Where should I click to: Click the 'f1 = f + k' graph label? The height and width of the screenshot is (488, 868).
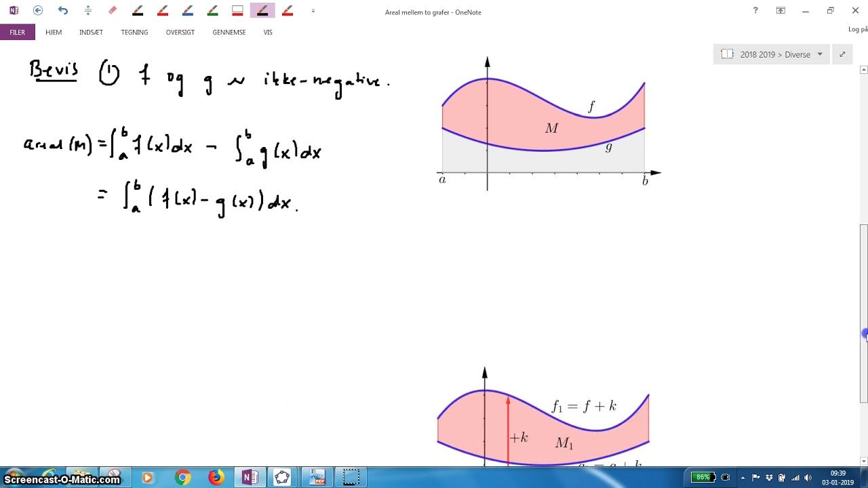(584, 407)
